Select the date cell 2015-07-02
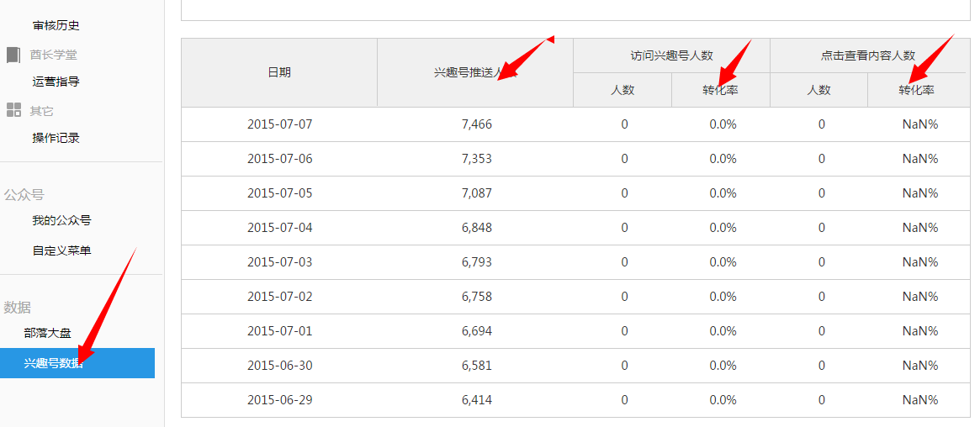Viewport: 980px width, 427px height. (279, 297)
